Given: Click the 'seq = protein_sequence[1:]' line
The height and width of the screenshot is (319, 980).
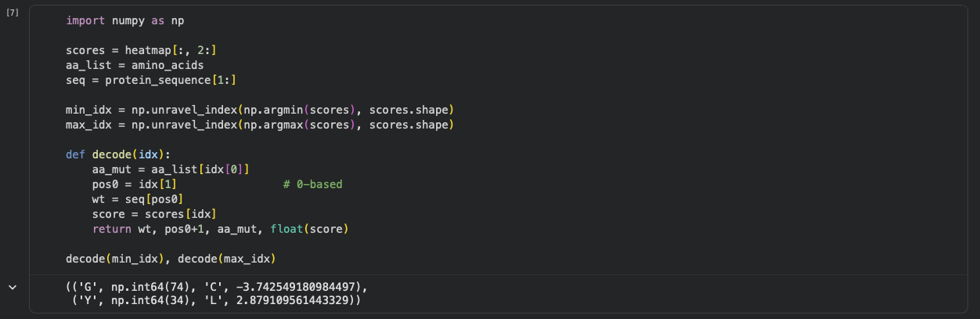Looking at the screenshot, I should pyautogui.click(x=151, y=80).
